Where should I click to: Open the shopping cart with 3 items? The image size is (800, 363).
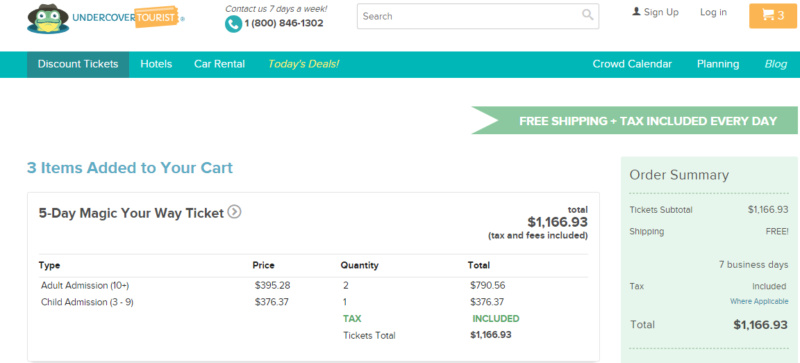click(772, 16)
